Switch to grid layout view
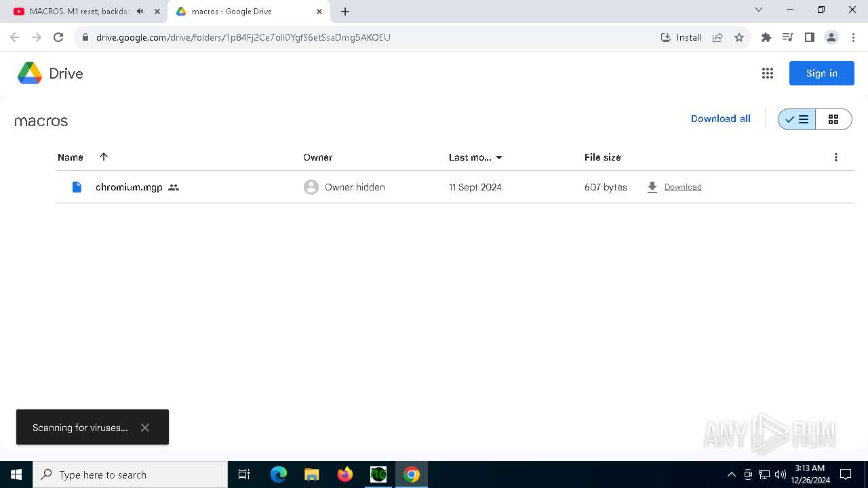Screen dimensions: 868x488 (833, 119)
